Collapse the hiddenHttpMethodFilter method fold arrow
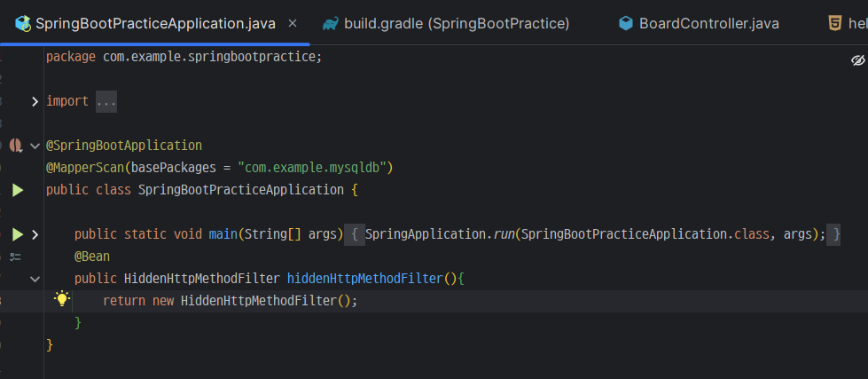This screenshot has height=379, width=868. pyautogui.click(x=35, y=279)
